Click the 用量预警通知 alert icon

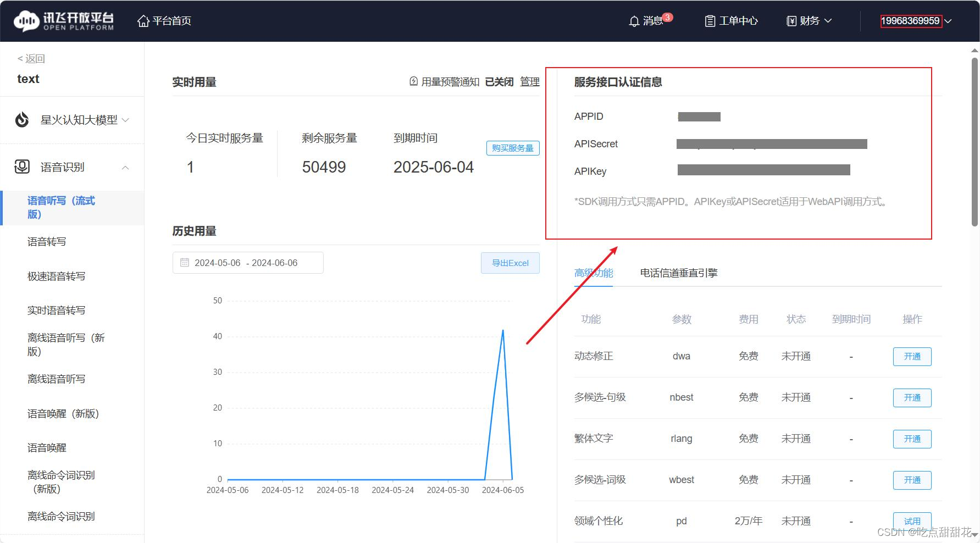coord(413,81)
